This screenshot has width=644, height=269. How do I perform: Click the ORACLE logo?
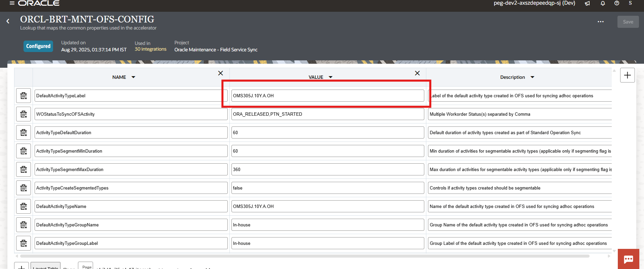click(x=39, y=3)
